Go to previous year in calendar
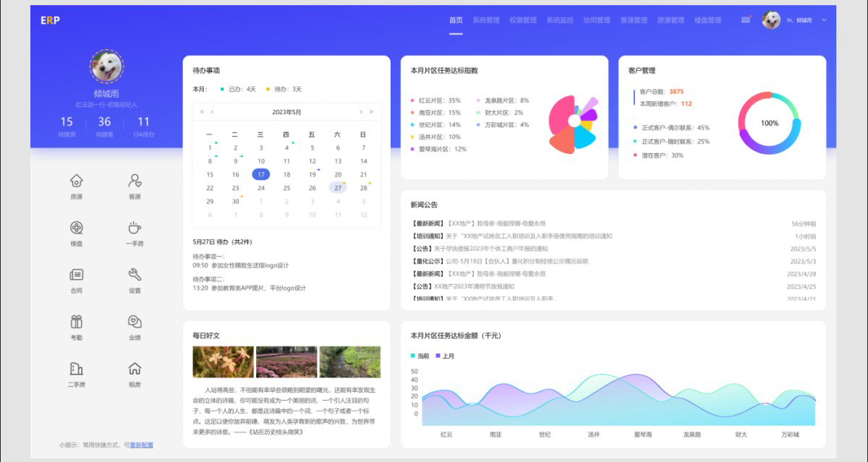Image resolution: width=868 pixels, height=462 pixels. tap(203, 112)
